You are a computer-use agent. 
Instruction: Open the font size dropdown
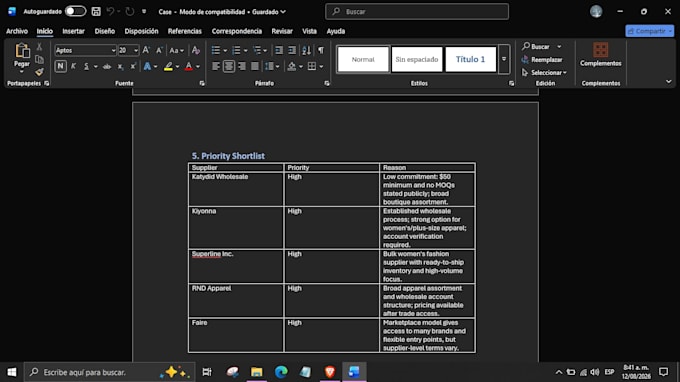[x=136, y=51]
